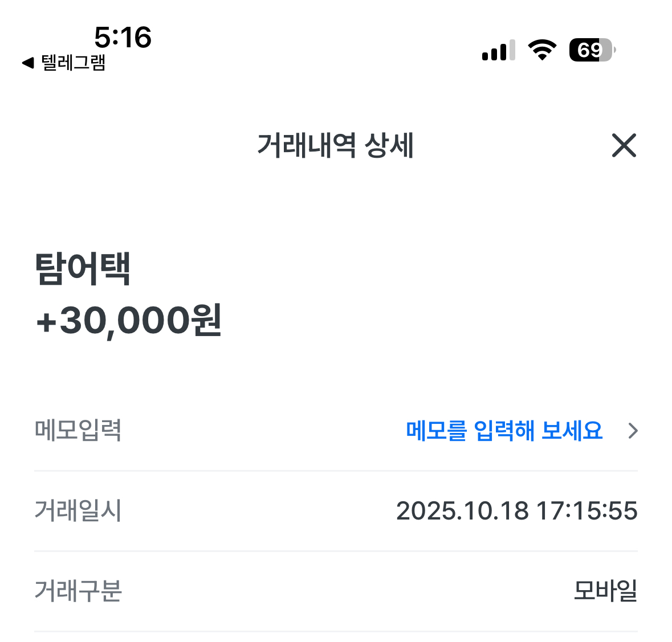
Task: Tap the transaction time 17:15:55
Action: (587, 511)
